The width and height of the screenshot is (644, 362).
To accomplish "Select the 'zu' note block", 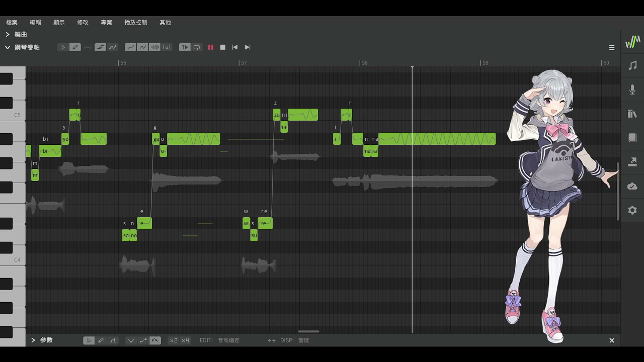I will pos(276,115).
